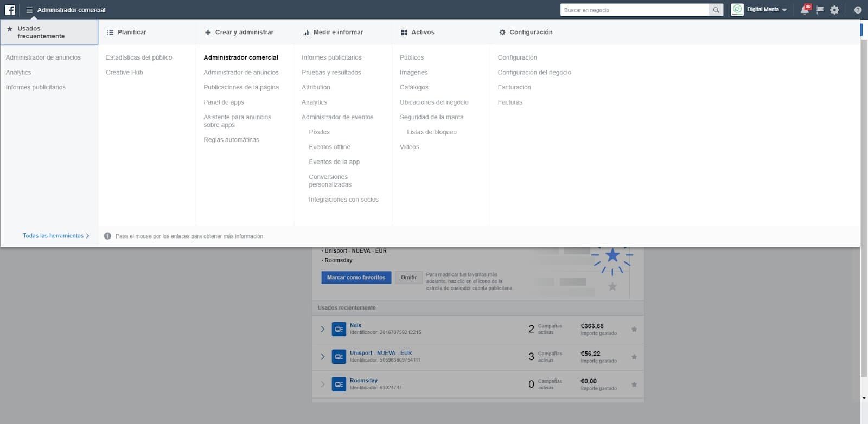The image size is (868, 424).
Task: Open Videos under Activos
Action: 410,147
